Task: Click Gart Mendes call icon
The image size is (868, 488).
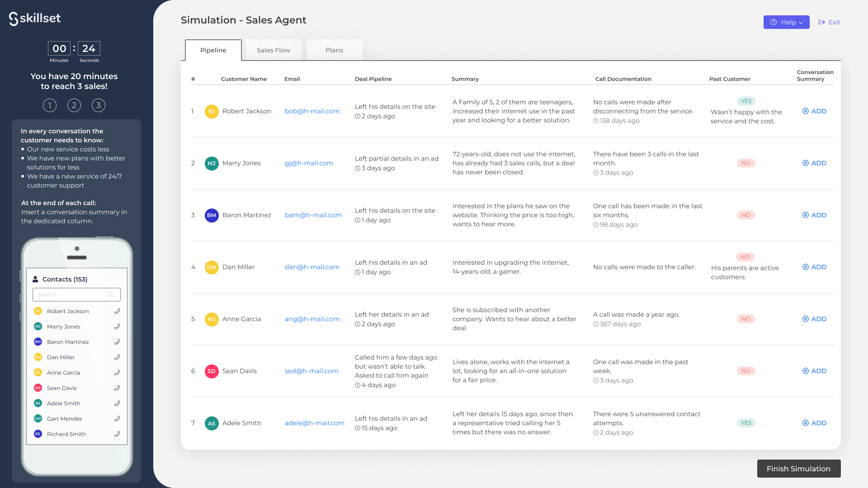Action: pyautogui.click(x=117, y=419)
